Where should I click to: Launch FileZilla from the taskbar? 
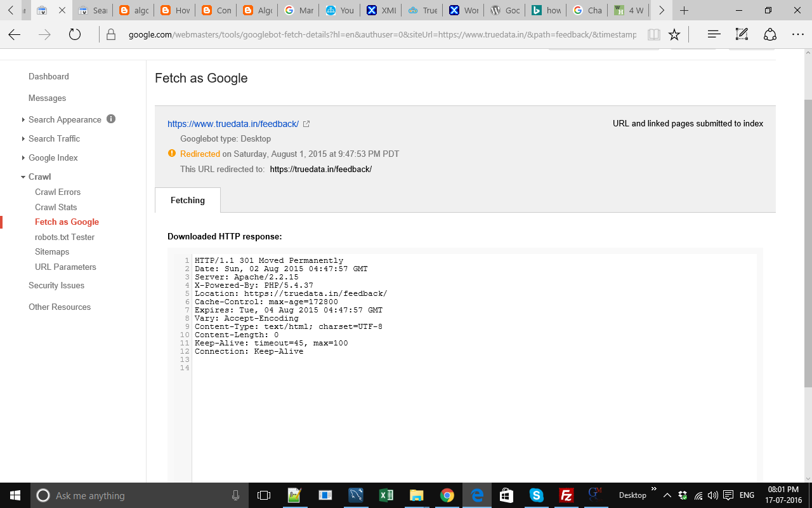pos(566,495)
